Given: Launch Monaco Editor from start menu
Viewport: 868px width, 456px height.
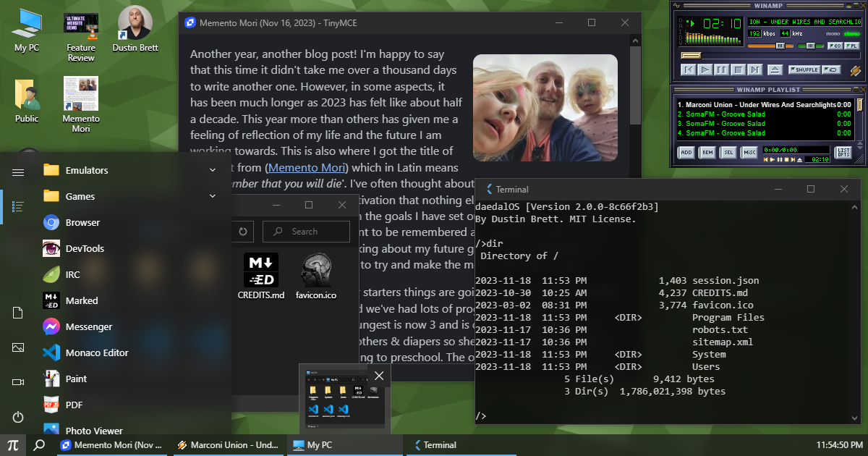Looking at the screenshot, I should click(x=96, y=352).
